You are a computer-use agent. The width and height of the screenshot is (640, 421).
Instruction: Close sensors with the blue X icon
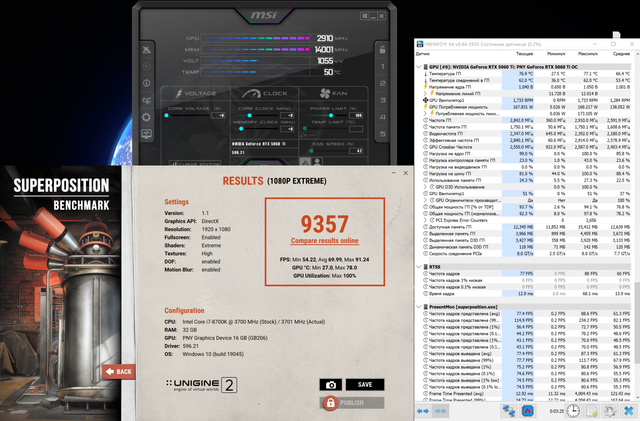point(629,410)
